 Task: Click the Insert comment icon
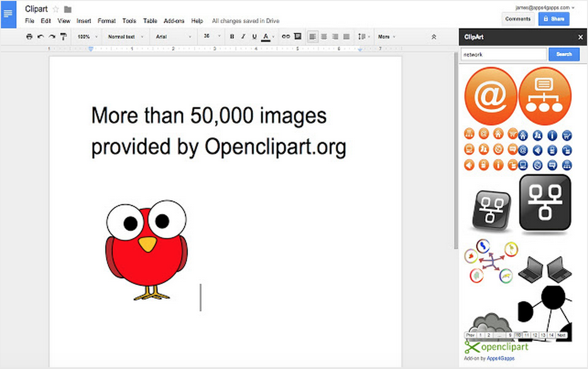click(x=298, y=37)
